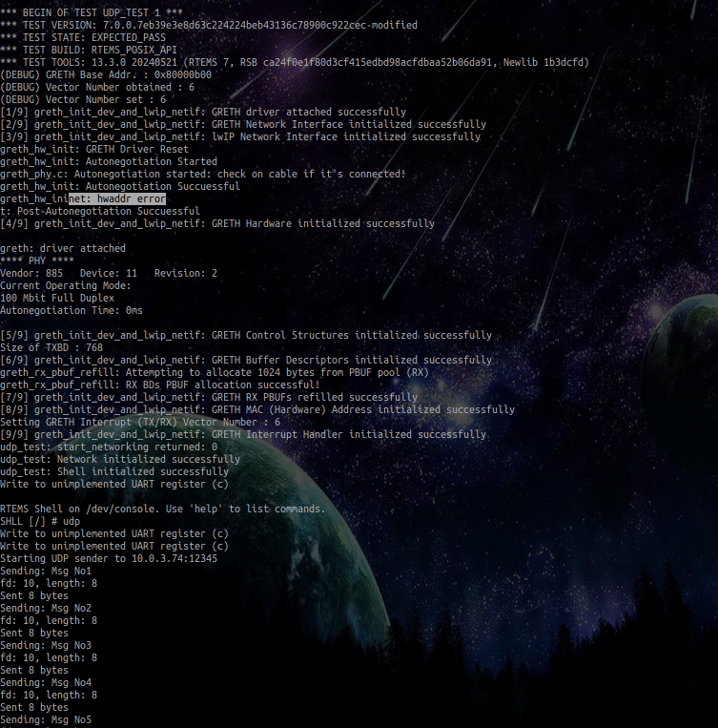Click the '**** PHY ****' header line

(37, 260)
